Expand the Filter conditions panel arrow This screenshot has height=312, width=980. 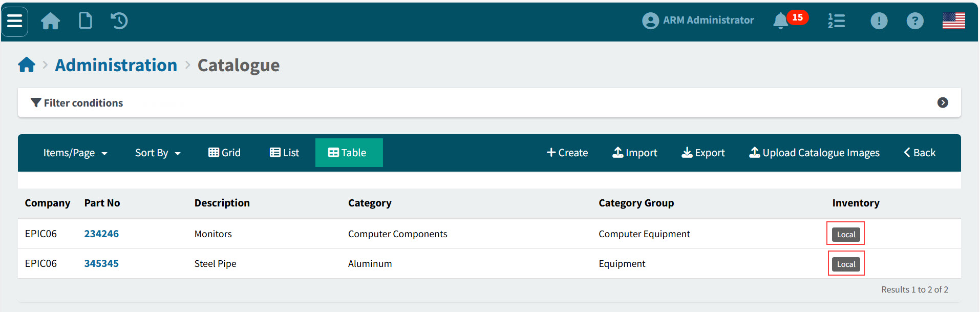click(942, 103)
